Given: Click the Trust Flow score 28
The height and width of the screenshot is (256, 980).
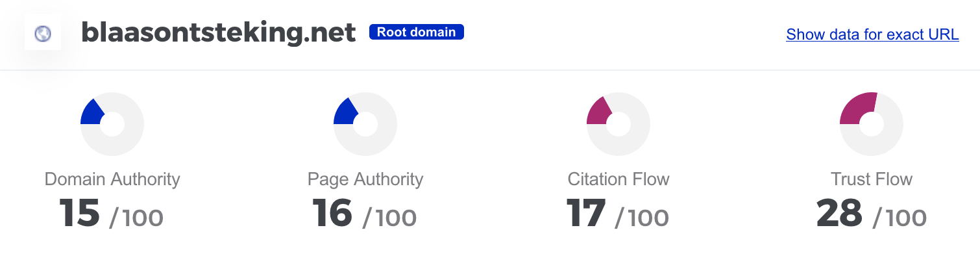Looking at the screenshot, I should (839, 213).
